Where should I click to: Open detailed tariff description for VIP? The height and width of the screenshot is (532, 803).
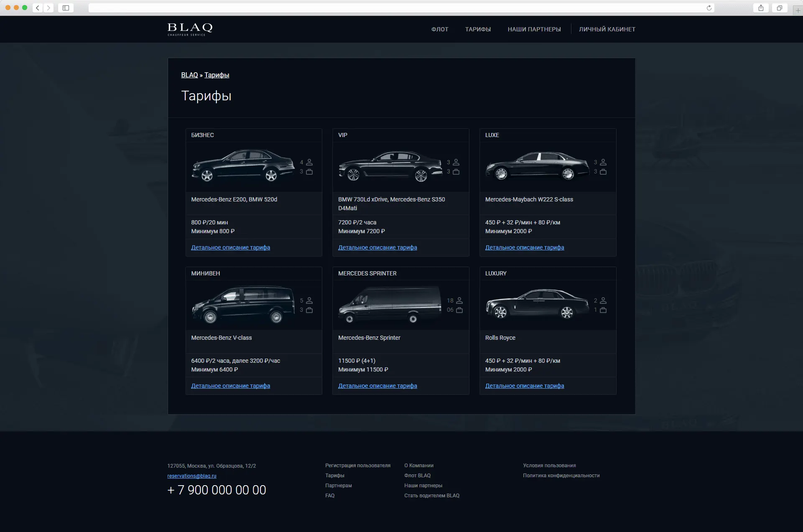coord(377,247)
